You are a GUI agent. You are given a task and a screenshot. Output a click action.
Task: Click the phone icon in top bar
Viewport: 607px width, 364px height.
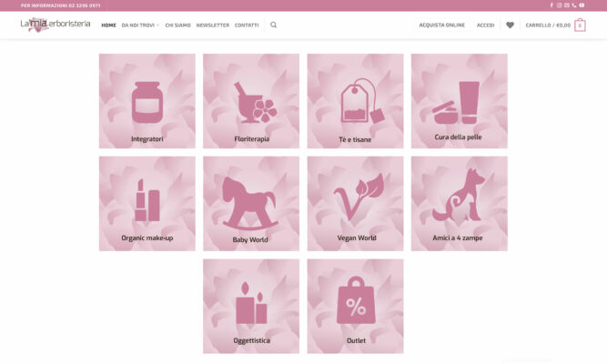(574, 5)
